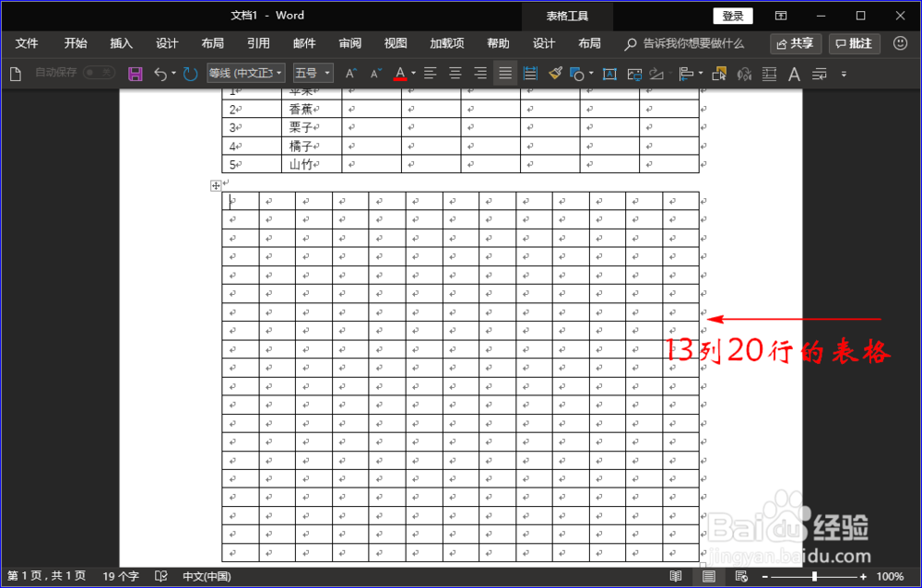Redo the action with the blue circular arrow
The image size is (922, 588).
point(189,74)
